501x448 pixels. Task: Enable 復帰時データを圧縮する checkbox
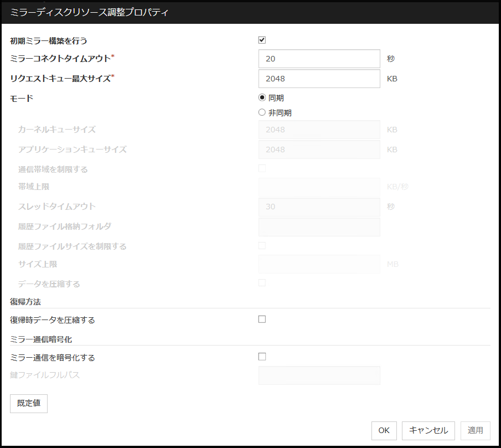pos(262,319)
